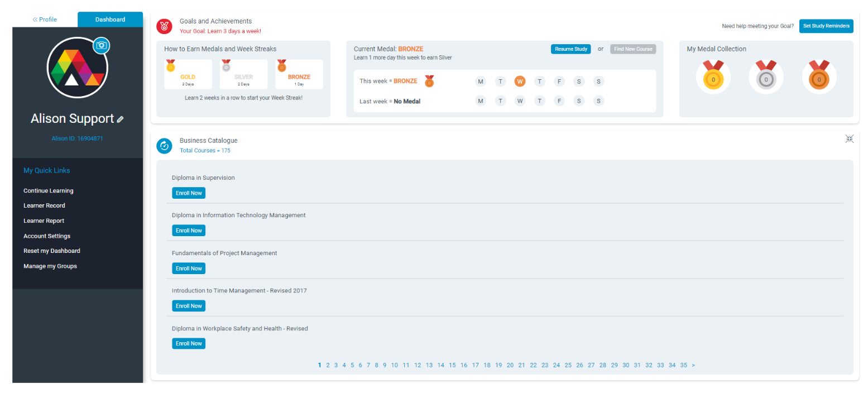Open Learner Report quick link
Viewport: 868px width, 393px height.
[x=44, y=221]
